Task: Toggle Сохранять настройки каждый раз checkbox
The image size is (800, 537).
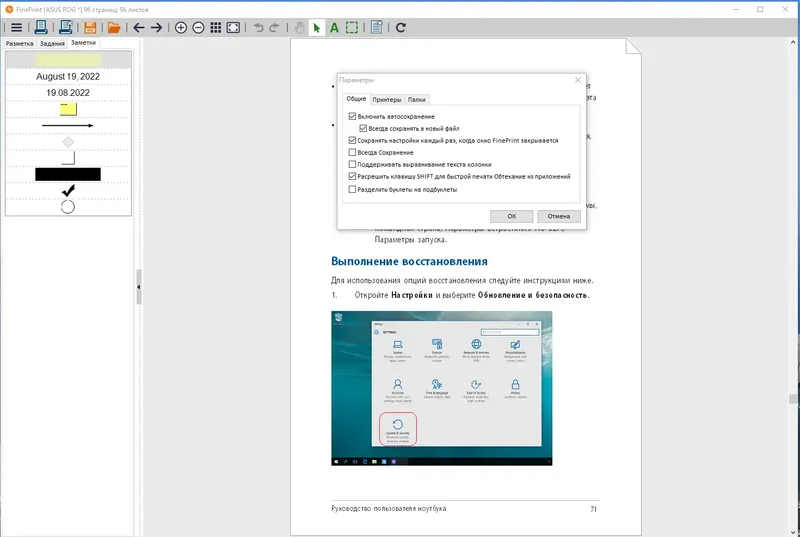Action: 352,140
